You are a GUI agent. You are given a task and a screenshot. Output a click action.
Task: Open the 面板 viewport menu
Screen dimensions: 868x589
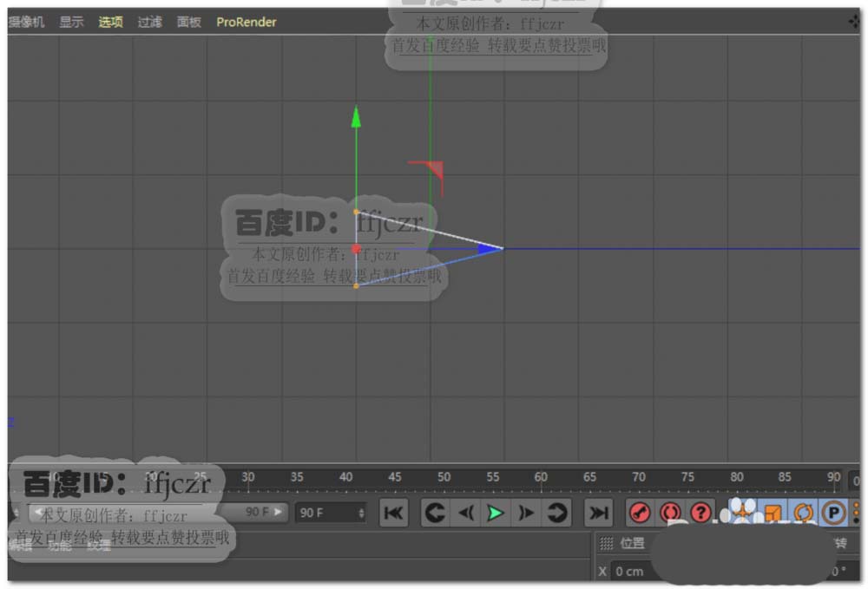[x=188, y=23]
